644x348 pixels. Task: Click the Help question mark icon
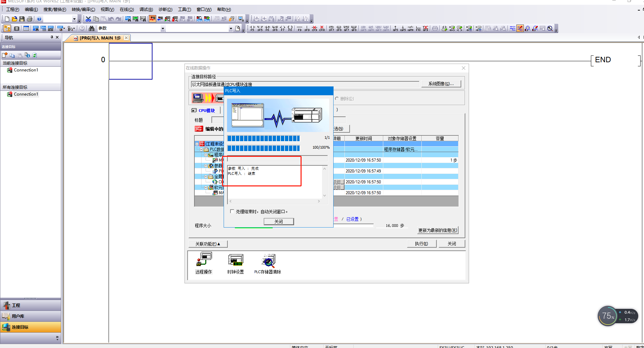click(x=39, y=19)
